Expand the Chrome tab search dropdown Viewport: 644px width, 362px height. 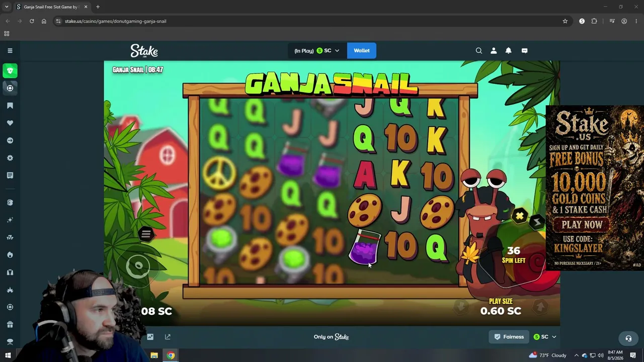point(7,7)
